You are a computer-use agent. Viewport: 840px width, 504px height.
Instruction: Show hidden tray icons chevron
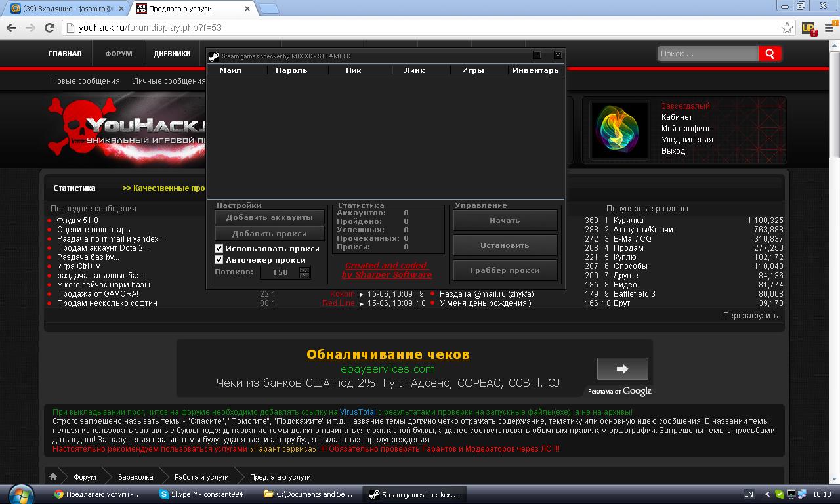pos(767,494)
